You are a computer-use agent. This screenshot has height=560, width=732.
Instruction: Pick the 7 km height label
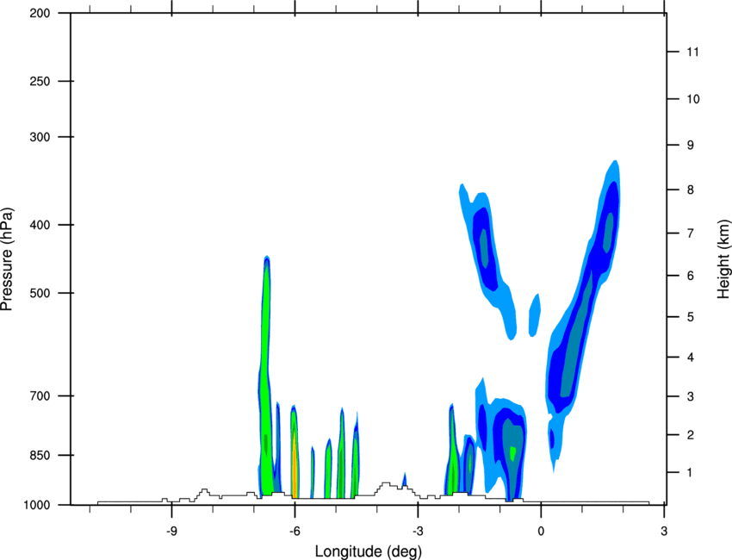pos(690,233)
